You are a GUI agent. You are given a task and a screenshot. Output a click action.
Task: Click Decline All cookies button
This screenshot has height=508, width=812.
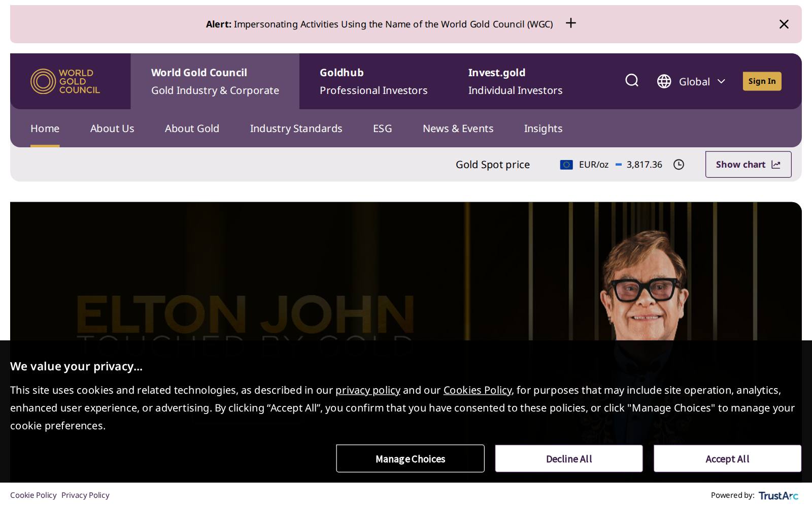[x=569, y=459]
